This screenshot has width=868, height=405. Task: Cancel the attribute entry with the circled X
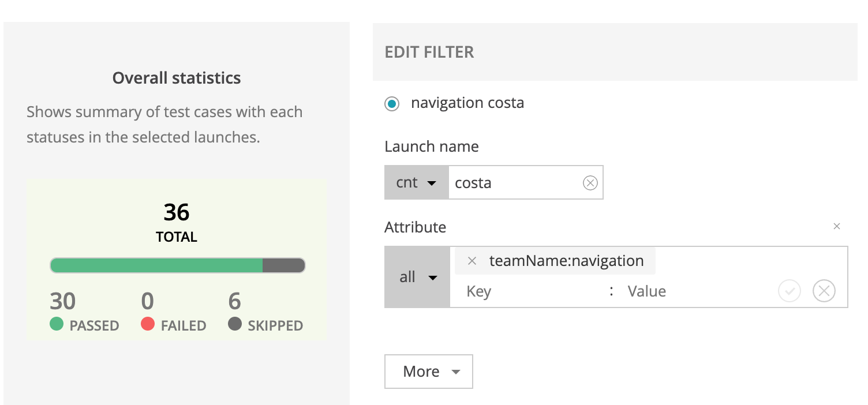pyautogui.click(x=824, y=291)
